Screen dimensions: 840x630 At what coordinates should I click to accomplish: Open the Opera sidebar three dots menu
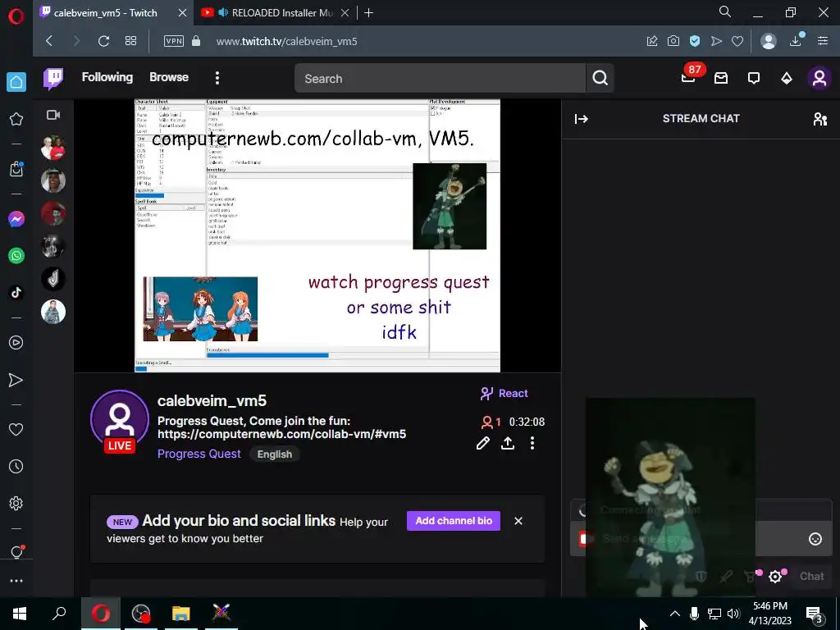tap(16, 581)
